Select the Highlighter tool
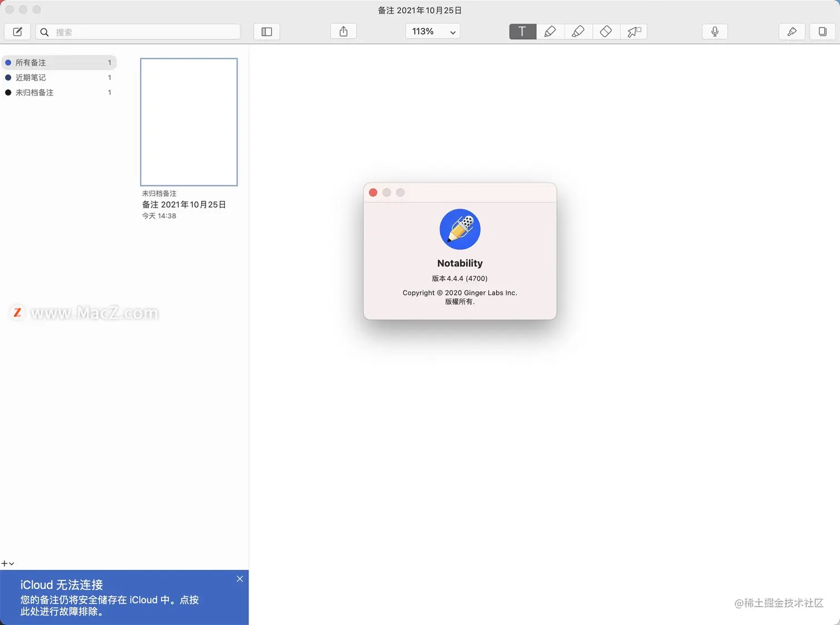 (578, 32)
